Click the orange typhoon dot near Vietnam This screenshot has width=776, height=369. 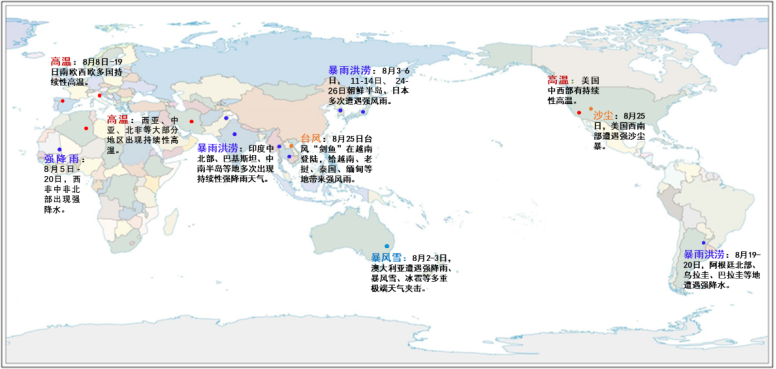tap(291, 146)
